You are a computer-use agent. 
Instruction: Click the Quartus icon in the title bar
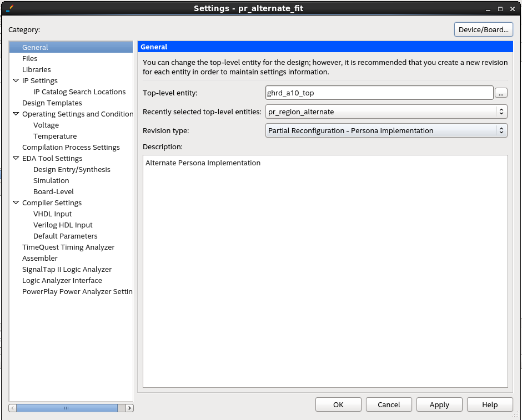coord(9,8)
